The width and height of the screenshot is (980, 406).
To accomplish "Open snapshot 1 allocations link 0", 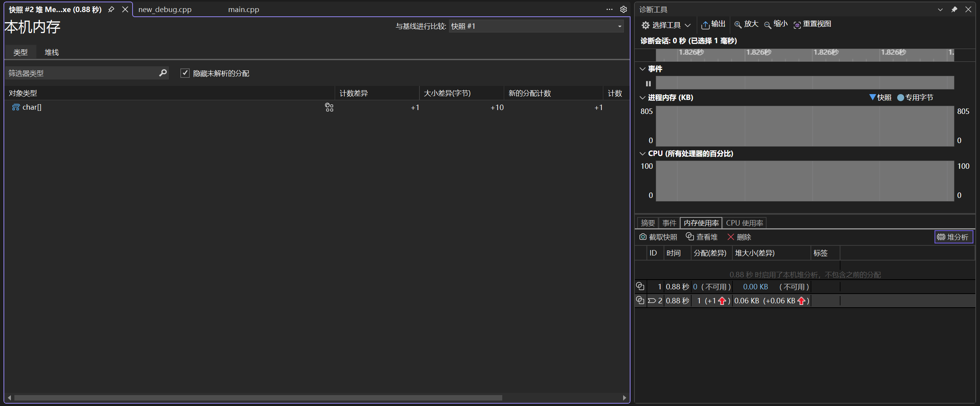I will (695, 287).
